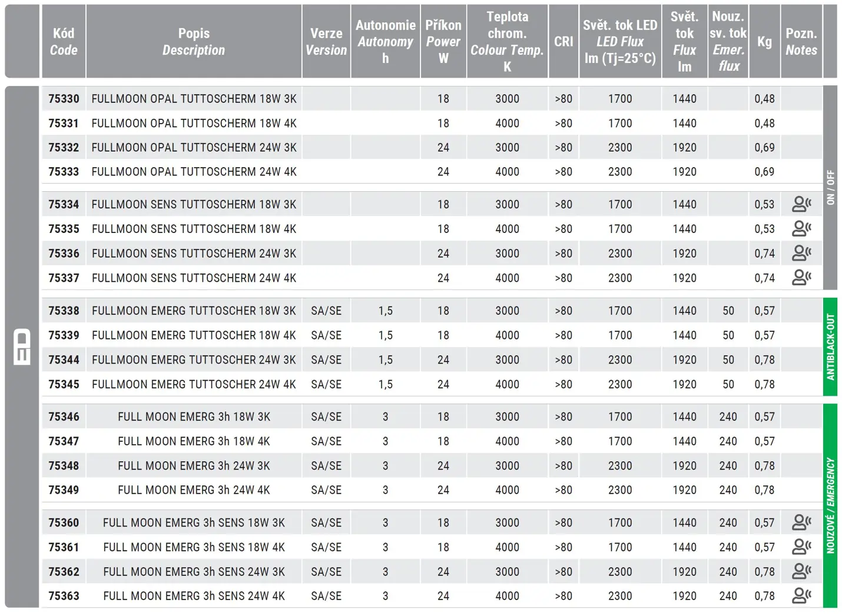Viewport: 842px width, 616px height.
Task: Click the sensor icon in row 75363
Action: [801, 596]
